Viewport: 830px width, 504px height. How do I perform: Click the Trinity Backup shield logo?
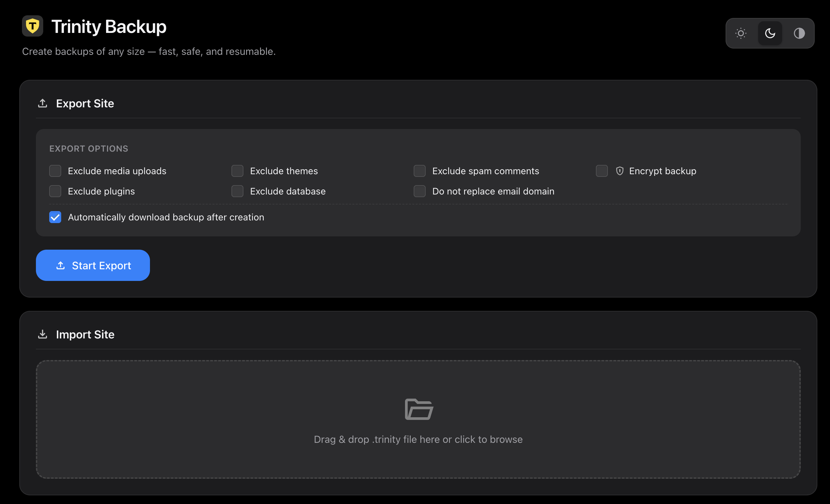tap(33, 26)
